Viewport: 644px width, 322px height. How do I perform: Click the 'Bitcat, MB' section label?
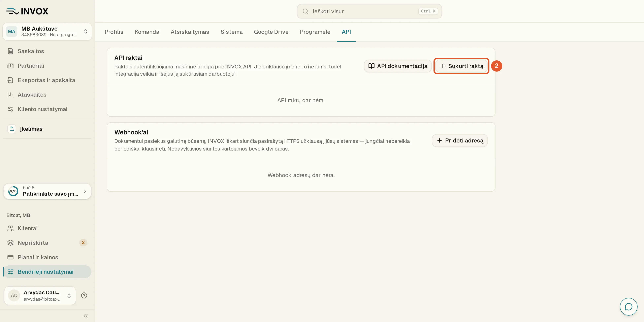18,215
